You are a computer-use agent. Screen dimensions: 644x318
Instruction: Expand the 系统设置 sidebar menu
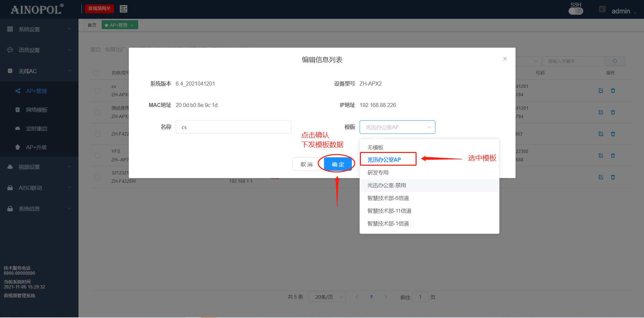pos(39,29)
